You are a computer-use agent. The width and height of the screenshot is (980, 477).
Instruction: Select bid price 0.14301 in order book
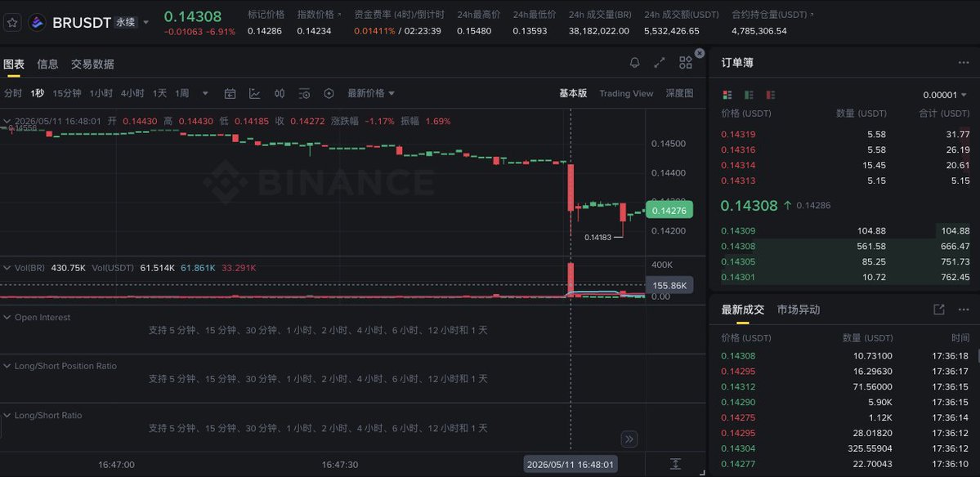pos(738,277)
